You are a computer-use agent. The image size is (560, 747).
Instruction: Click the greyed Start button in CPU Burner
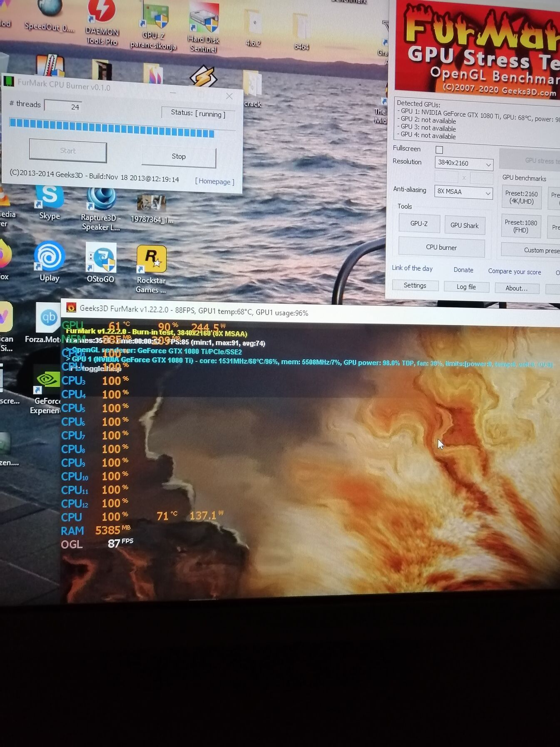[68, 151]
